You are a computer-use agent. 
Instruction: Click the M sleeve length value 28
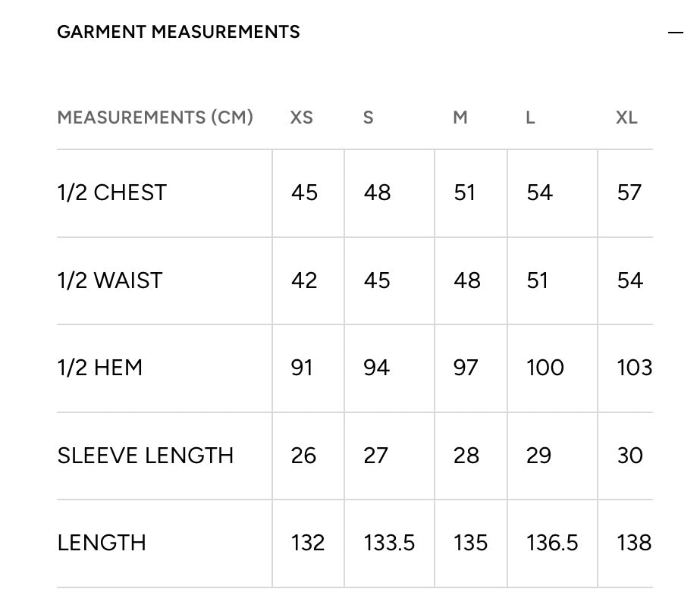pyautogui.click(x=466, y=456)
